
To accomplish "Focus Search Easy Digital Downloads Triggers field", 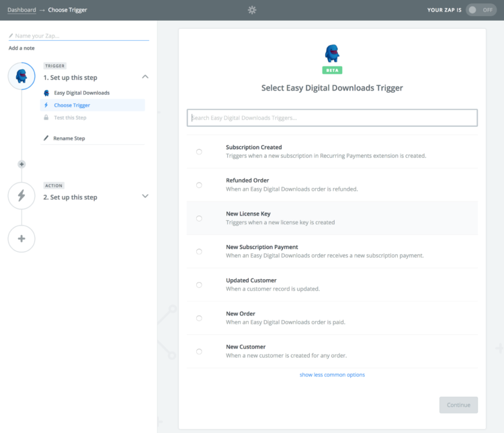I will click(332, 118).
